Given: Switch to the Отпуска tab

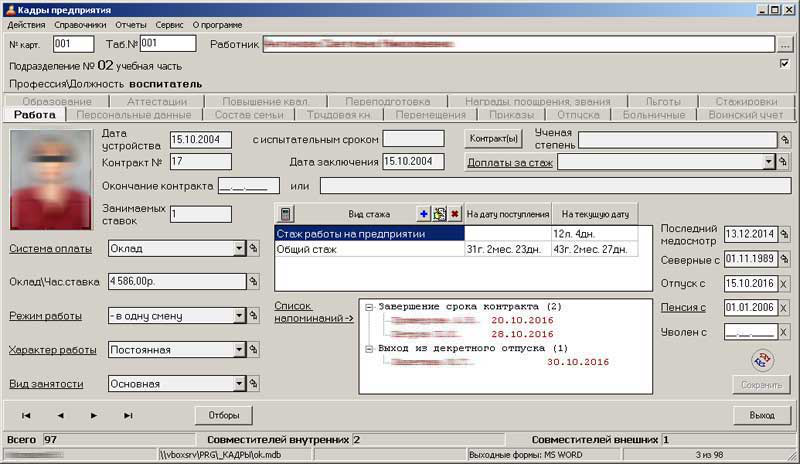Looking at the screenshot, I should tap(578, 114).
